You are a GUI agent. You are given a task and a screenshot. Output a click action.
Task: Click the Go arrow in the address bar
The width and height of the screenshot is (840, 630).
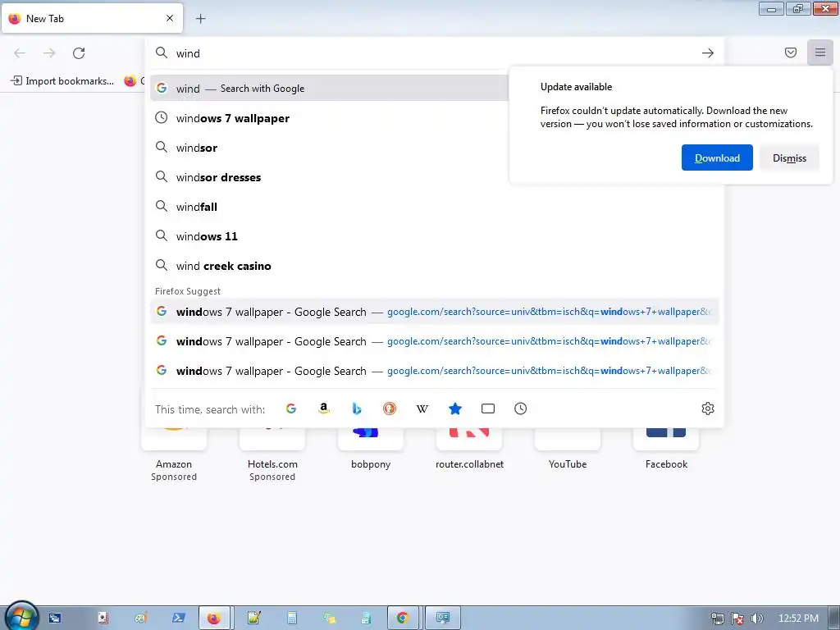[x=708, y=53]
